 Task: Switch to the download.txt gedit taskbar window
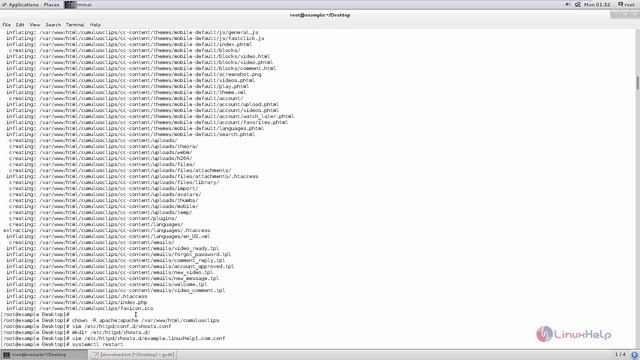pyautogui.click(x=133, y=355)
